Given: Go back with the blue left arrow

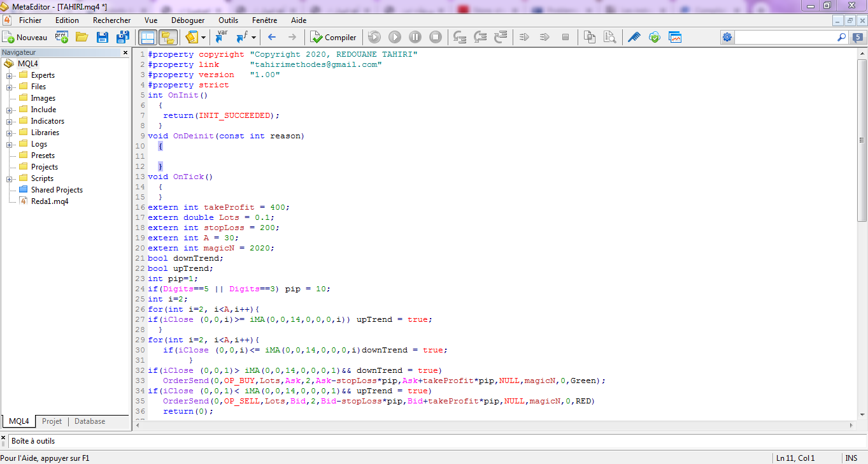Looking at the screenshot, I should pyautogui.click(x=272, y=37).
